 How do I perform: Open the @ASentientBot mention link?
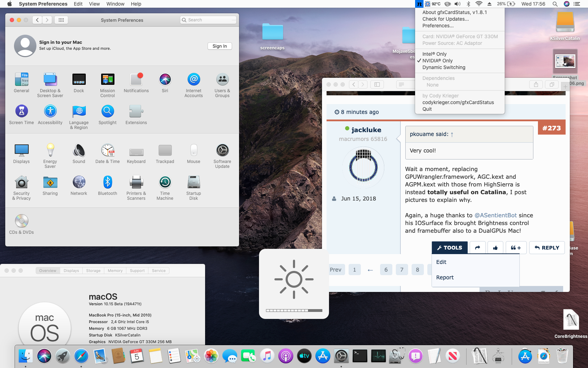pos(496,215)
